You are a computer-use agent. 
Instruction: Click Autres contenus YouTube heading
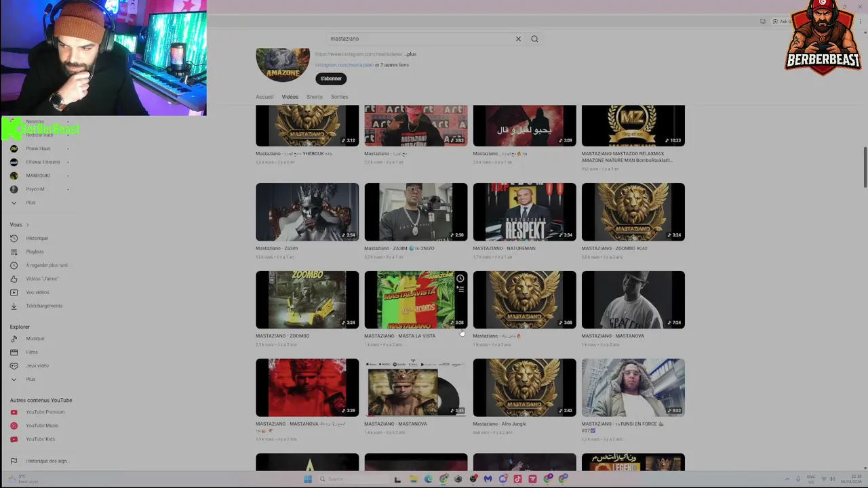41,401
